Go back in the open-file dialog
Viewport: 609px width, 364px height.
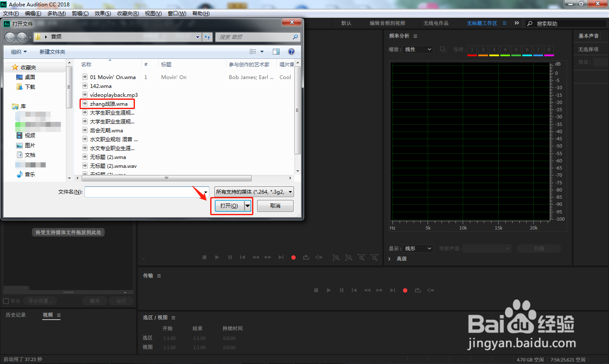point(10,37)
